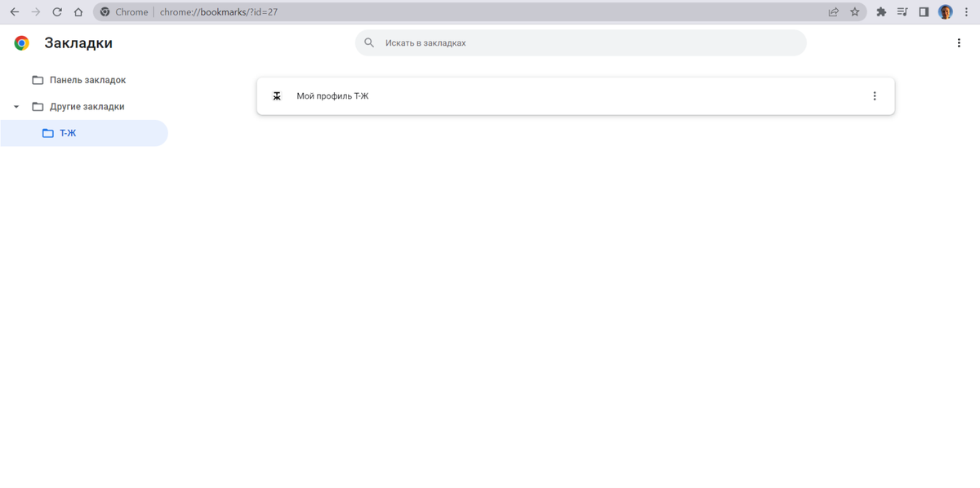
Task: Click the Другие закладки folder icon
Action: click(38, 107)
